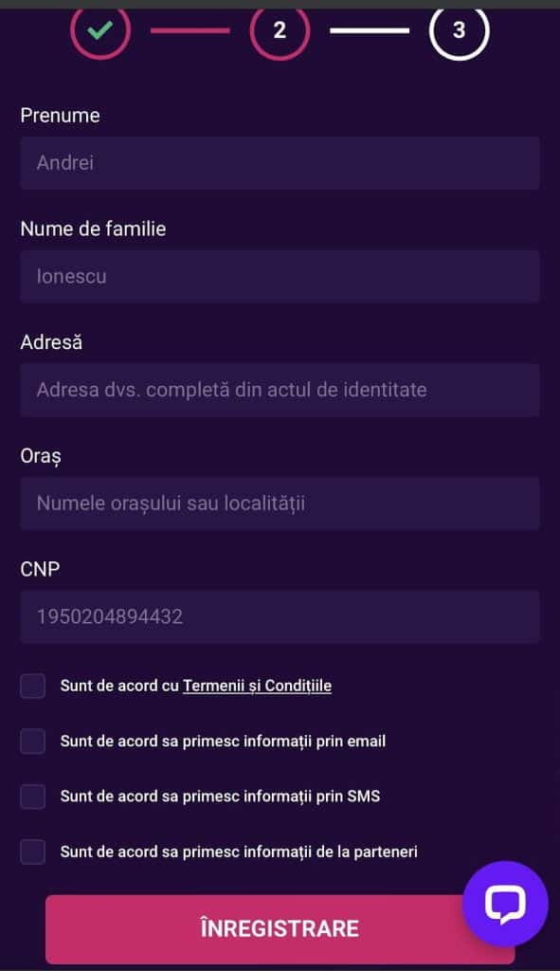Open the Termenii și Condițiile link
560x971 pixels.
(257, 685)
